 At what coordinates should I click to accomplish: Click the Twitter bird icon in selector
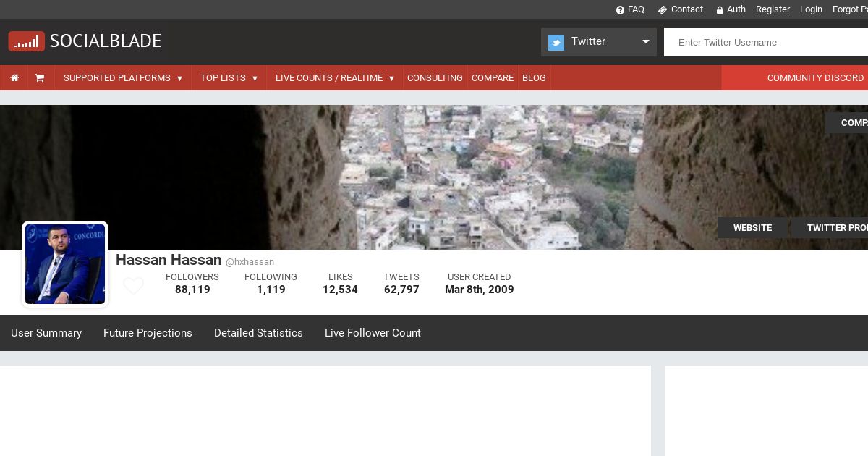tap(556, 43)
